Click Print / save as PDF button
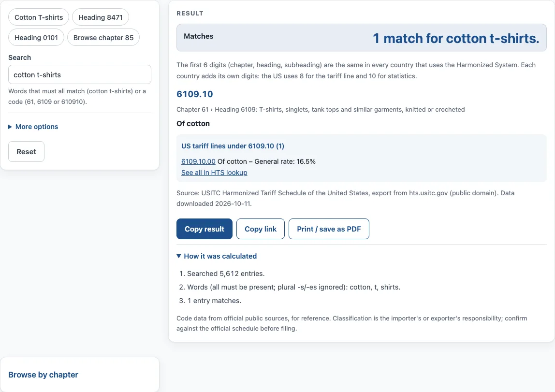 pos(329,229)
